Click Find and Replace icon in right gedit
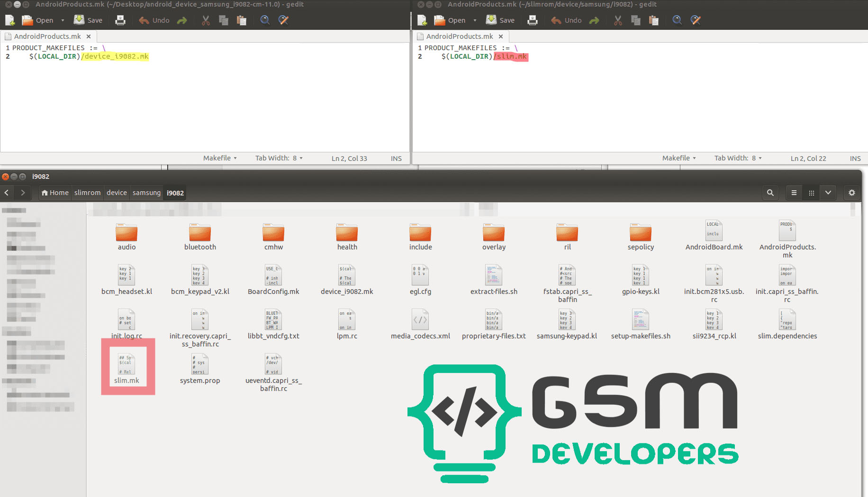This screenshot has width=868, height=497. tap(696, 20)
